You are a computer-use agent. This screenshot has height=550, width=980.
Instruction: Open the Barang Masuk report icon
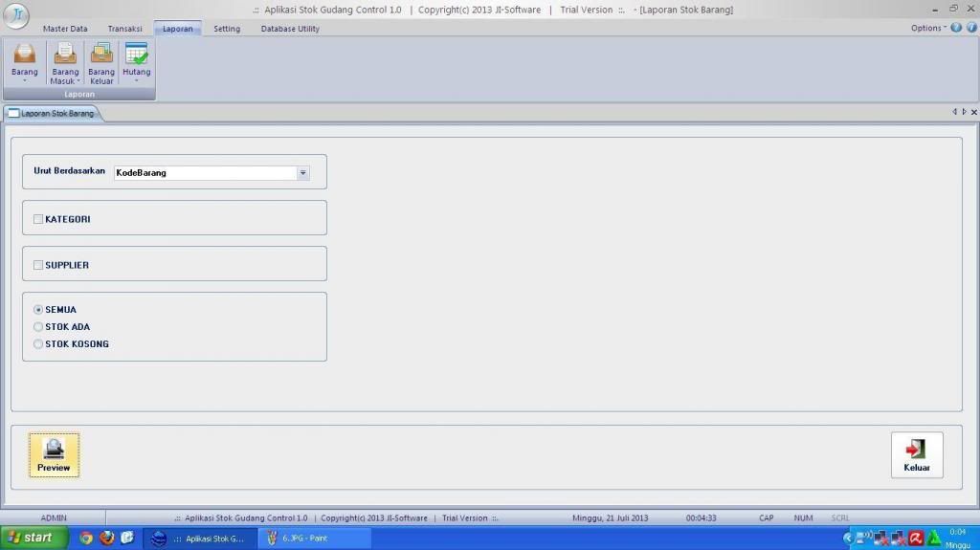[x=65, y=55]
